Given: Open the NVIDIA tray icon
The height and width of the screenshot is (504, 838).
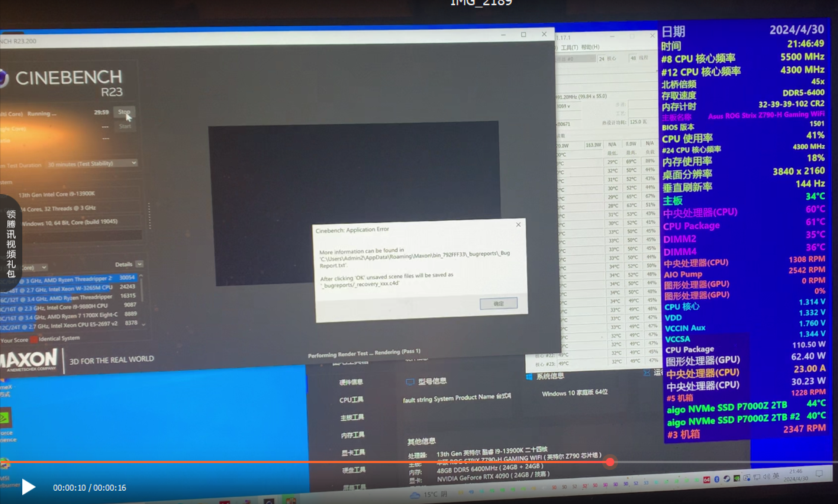Looking at the screenshot, I should pos(737,478).
